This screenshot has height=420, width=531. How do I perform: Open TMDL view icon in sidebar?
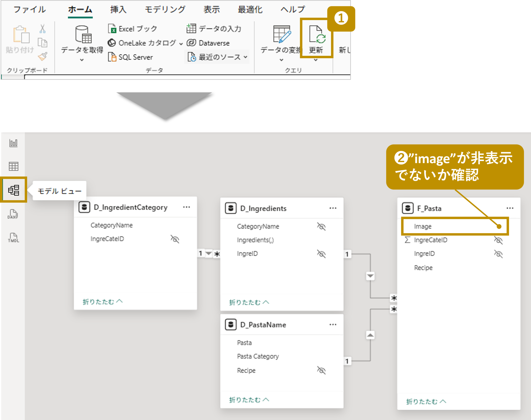(x=13, y=238)
